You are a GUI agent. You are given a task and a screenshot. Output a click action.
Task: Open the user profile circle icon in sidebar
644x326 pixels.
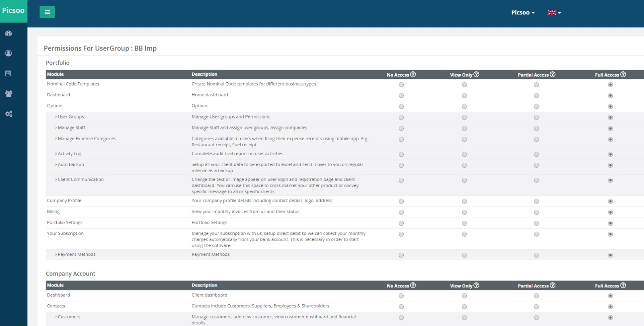point(8,53)
